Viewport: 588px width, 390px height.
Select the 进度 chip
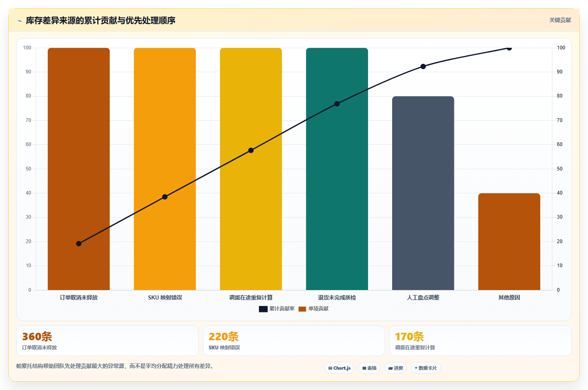click(x=395, y=368)
